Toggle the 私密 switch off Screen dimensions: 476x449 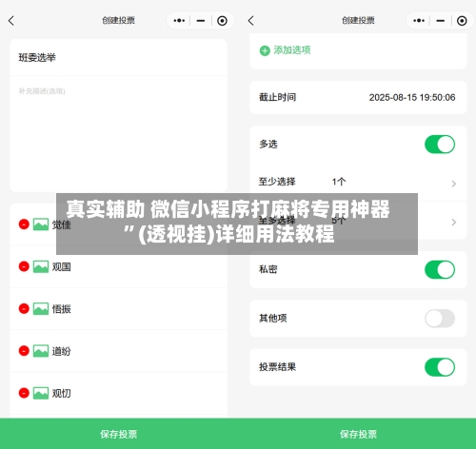coord(440,270)
